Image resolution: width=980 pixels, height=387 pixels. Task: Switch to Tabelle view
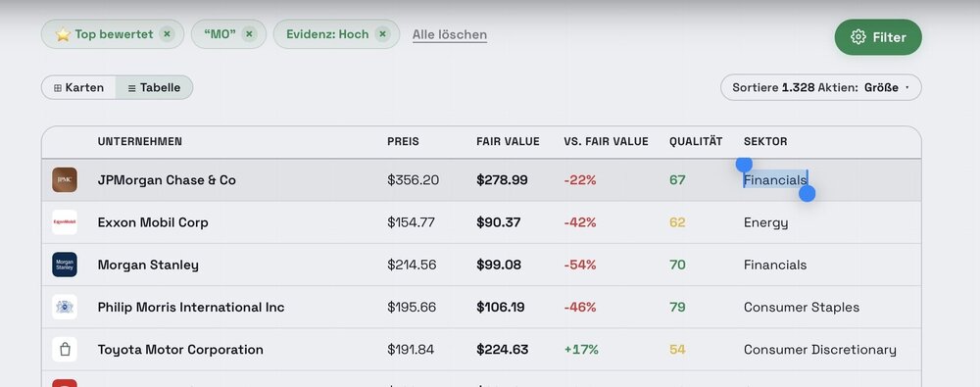155,87
